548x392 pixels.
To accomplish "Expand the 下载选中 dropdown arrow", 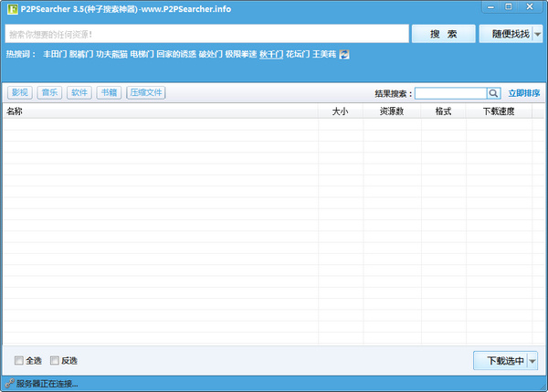I will [532, 361].
